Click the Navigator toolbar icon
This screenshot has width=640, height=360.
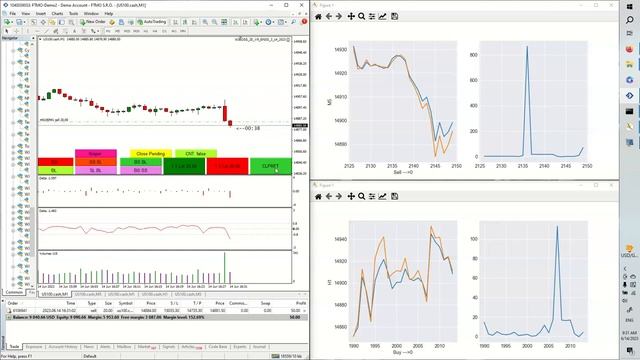(52, 22)
